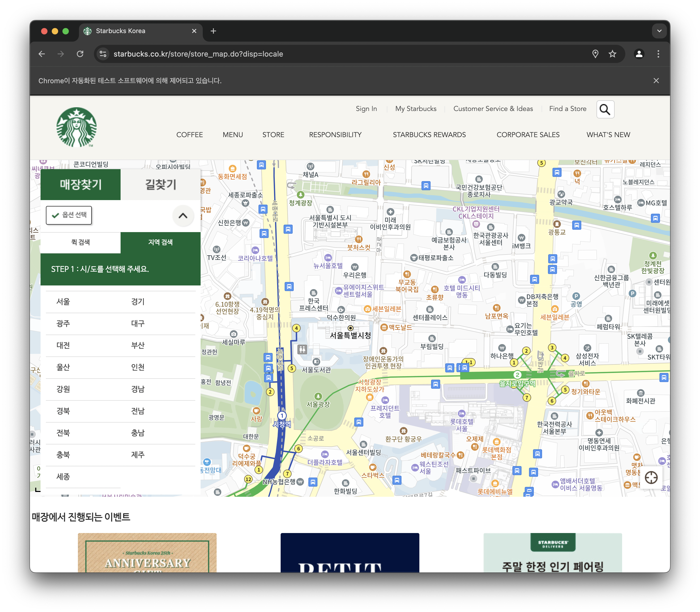The width and height of the screenshot is (700, 612).
Task: Click the site information icon beside URL
Action: point(103,54)
